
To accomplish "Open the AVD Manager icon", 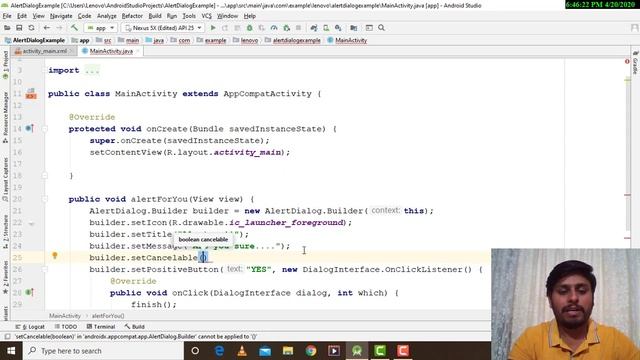I will click(x=326, y=28).
